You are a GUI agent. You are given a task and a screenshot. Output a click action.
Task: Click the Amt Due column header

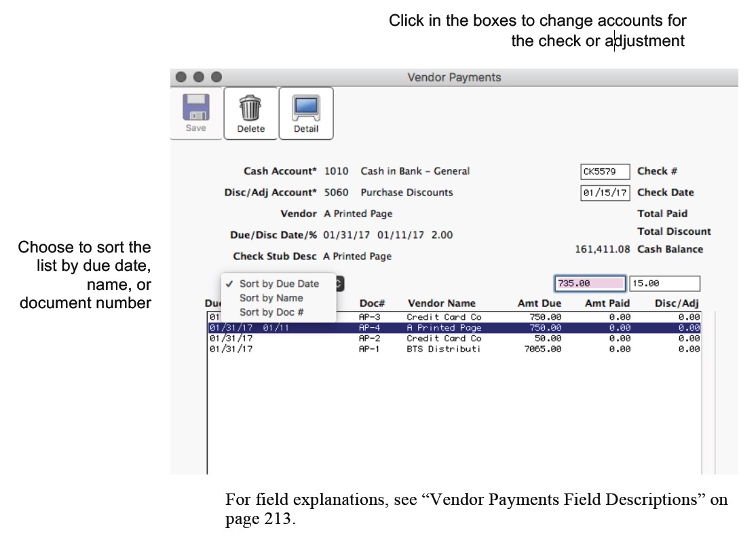(540, 303)
